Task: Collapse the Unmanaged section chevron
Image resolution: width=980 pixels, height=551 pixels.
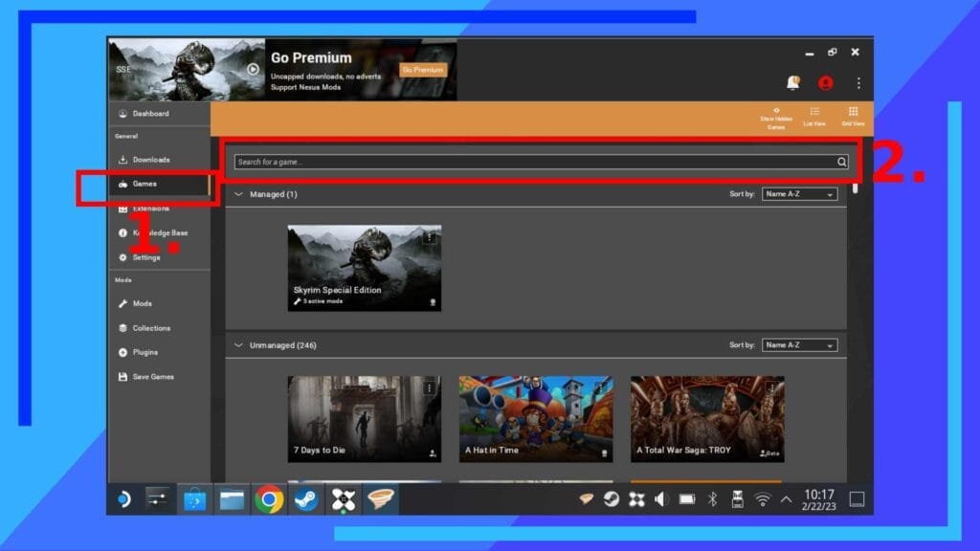Action: [x=238, y=344]
